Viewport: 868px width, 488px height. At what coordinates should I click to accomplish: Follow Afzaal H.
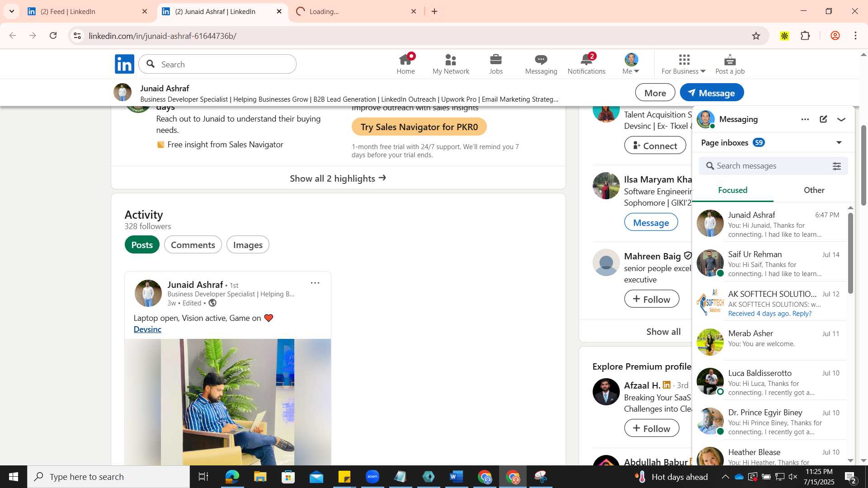point(651,428)
